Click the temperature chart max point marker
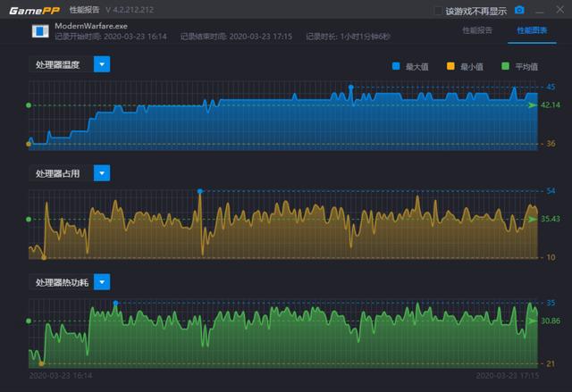This screenshot has width=572, height=392. coord(351,88)
